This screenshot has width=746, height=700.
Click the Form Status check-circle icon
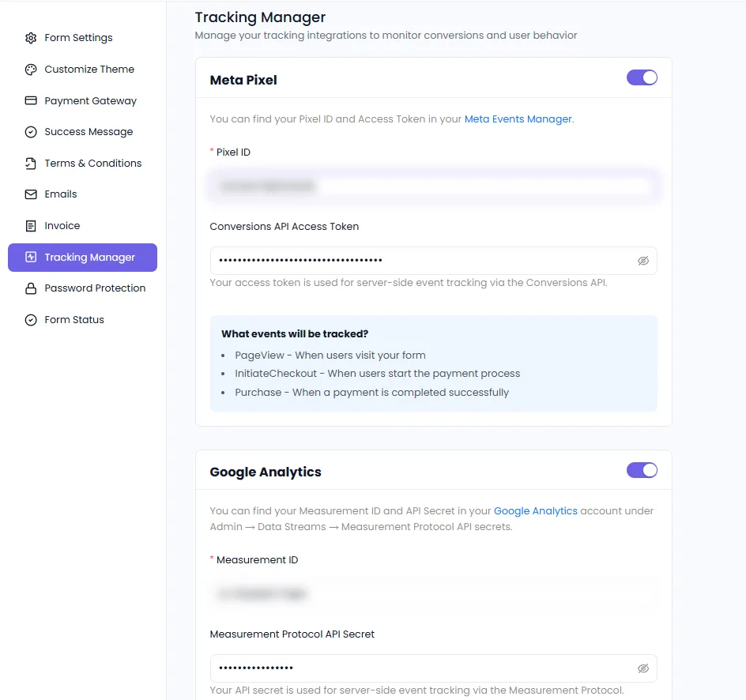tap(31, 320)
